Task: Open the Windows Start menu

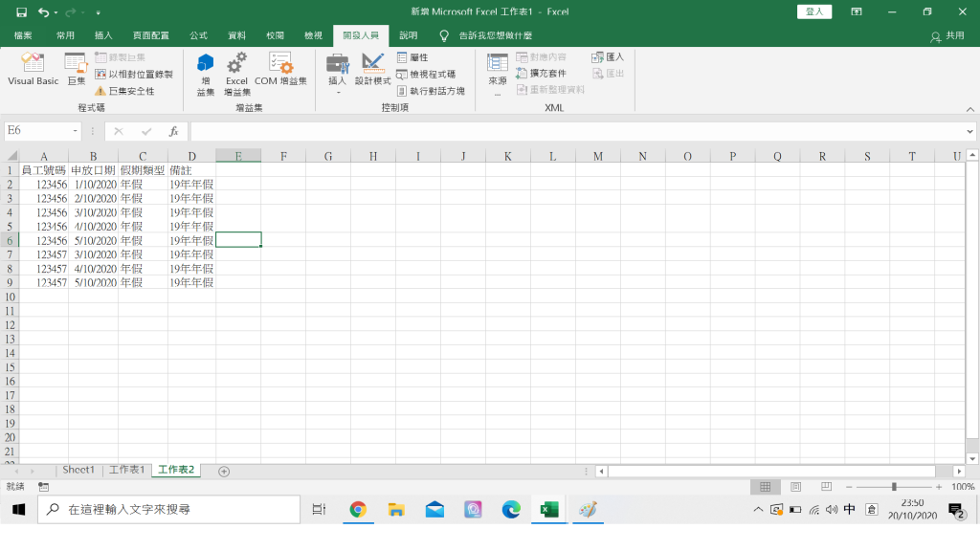Action: (18, 510)
